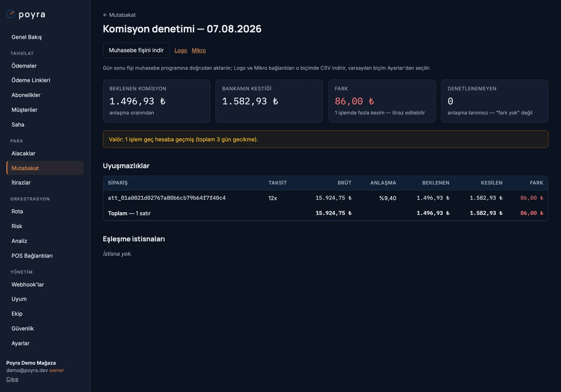The height and width of the screenshot is (392, 561).
Task: Click the %9,40 agreement rate cell
Action: click(x=387, y=198)
